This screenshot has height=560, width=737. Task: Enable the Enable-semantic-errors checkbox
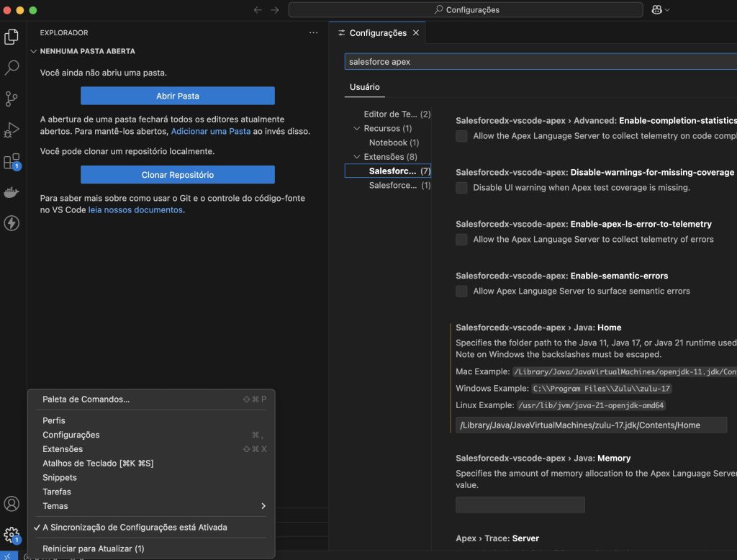click(461, 291)
